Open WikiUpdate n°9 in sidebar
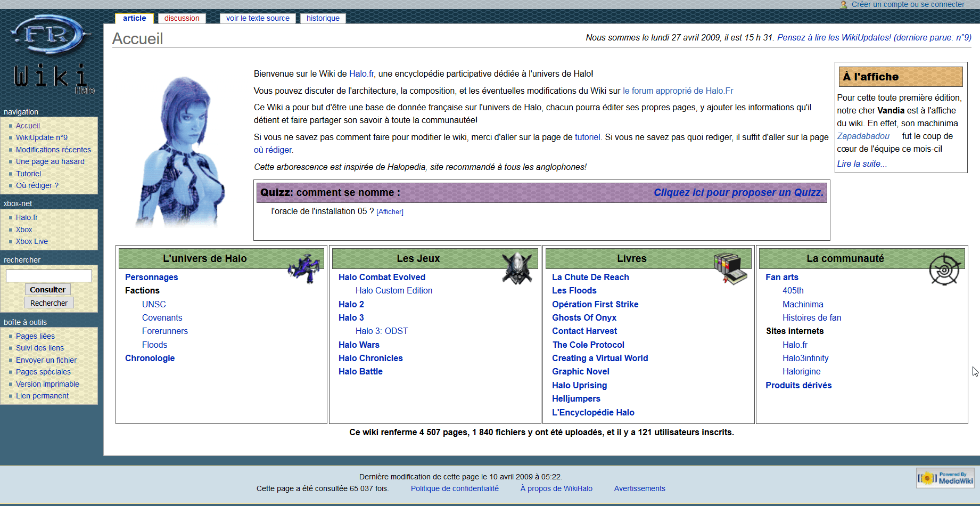Image resolution: width=980 pixels, height=506 pixels. 42,137
